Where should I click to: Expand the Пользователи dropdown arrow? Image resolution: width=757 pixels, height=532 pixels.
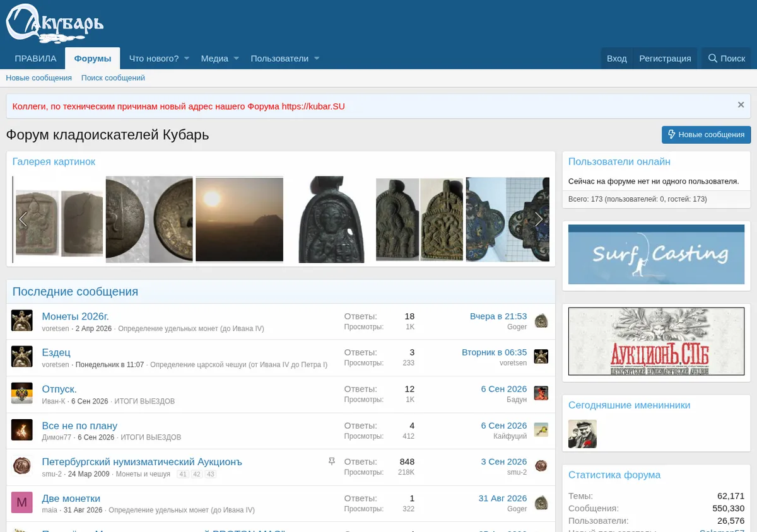[x=317, y=58]
